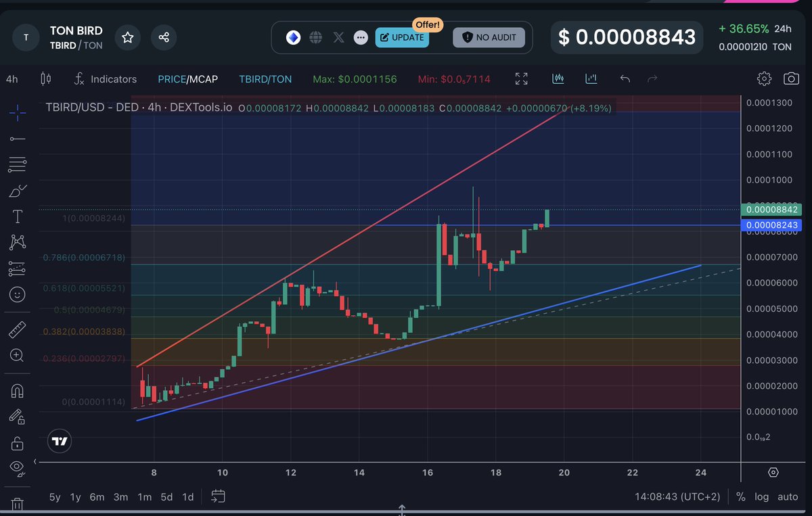Open the website globe link
Viewport: 812px width, 516px height.
click(x=316, y=37)
